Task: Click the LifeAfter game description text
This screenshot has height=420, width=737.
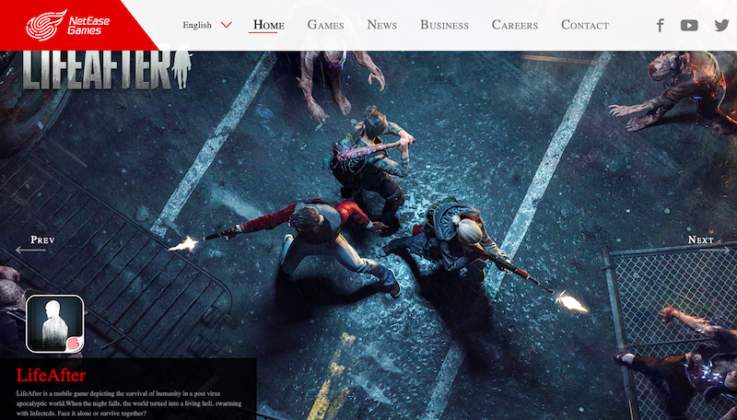Action: click(x=129, y=404)
